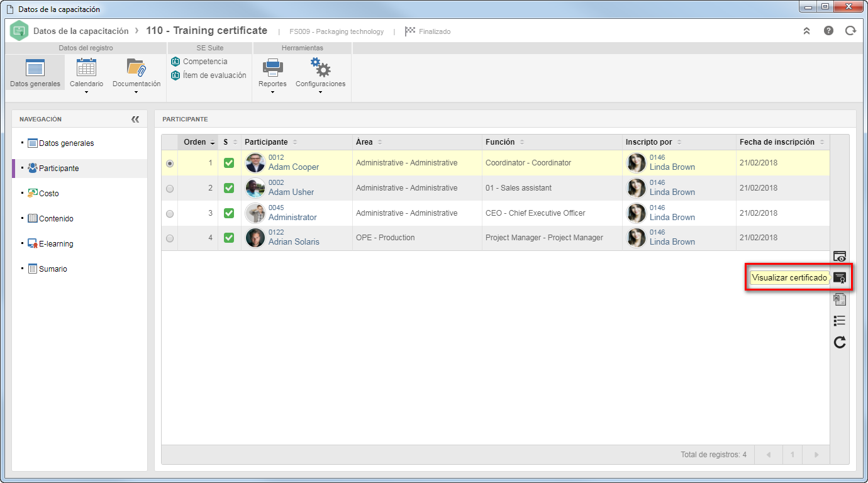Click the Administrator participant link
The width and height of the screenshot is (868, 483).
(292, 218)
